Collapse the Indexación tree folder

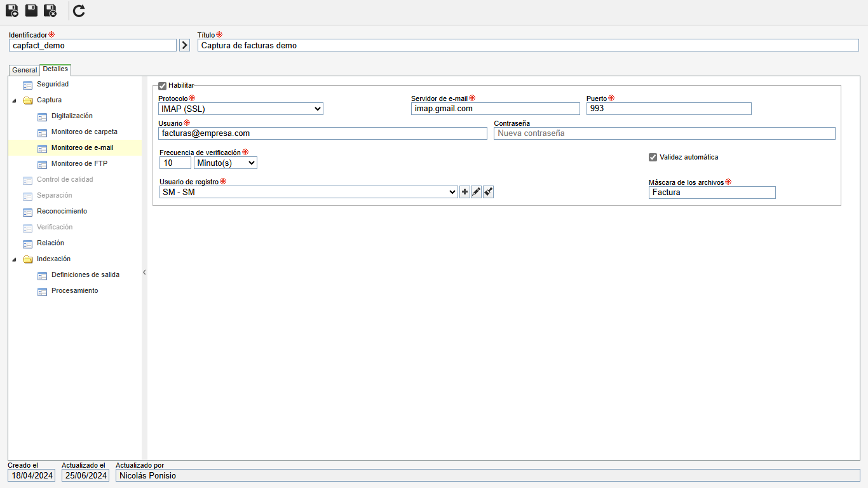click(14, 259)
